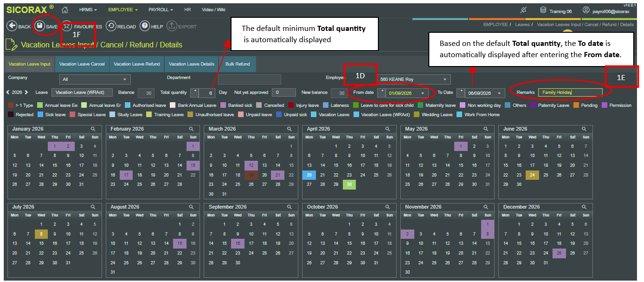Select September 16 highlighted day
The image size is (644, 282).
tap(238, 244)
